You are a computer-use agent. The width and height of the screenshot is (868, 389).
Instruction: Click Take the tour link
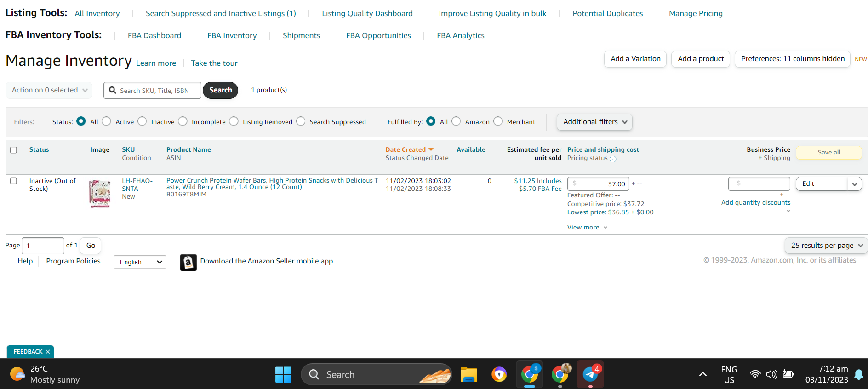214,63
